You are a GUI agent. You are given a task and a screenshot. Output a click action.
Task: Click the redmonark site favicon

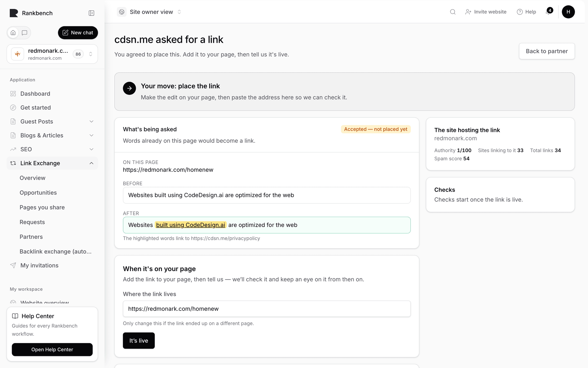click(18, 54)
